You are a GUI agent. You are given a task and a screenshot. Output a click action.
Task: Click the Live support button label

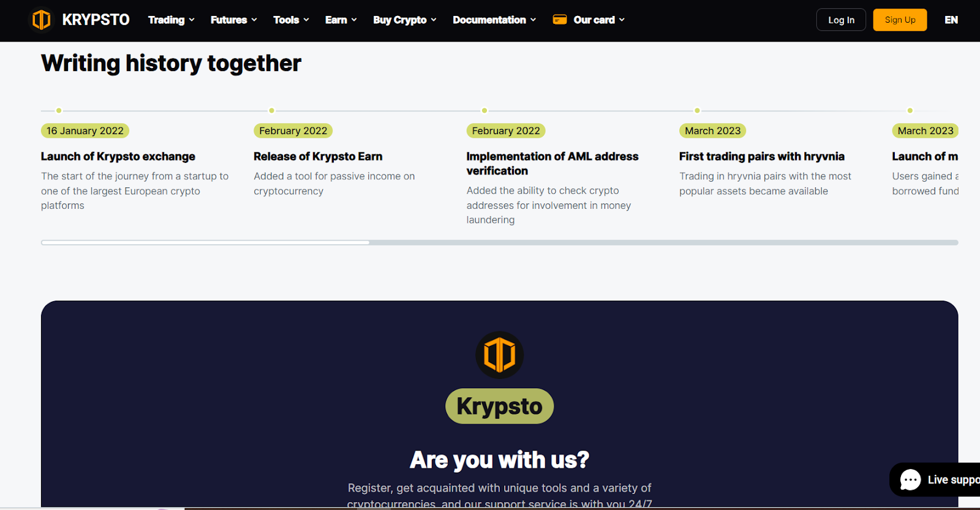pyautogui.click(x=953, y=479)
